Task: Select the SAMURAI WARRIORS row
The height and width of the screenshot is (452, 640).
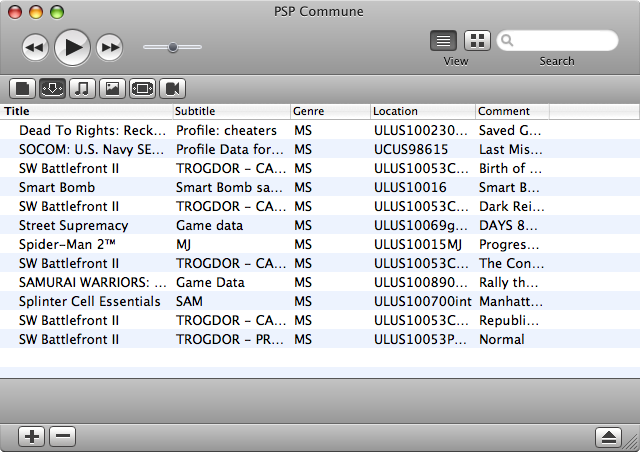Action: click(320, 282)
